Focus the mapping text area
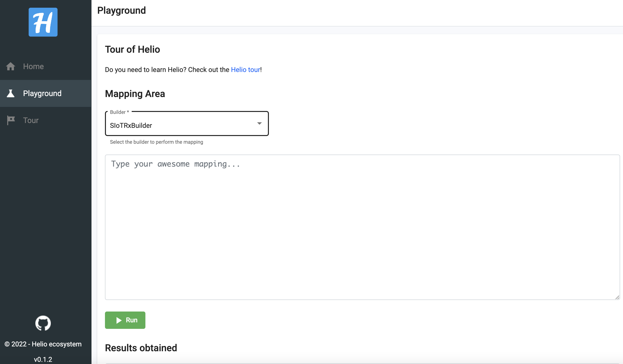This screenshot has height=364, width=623. pos(363,227)
